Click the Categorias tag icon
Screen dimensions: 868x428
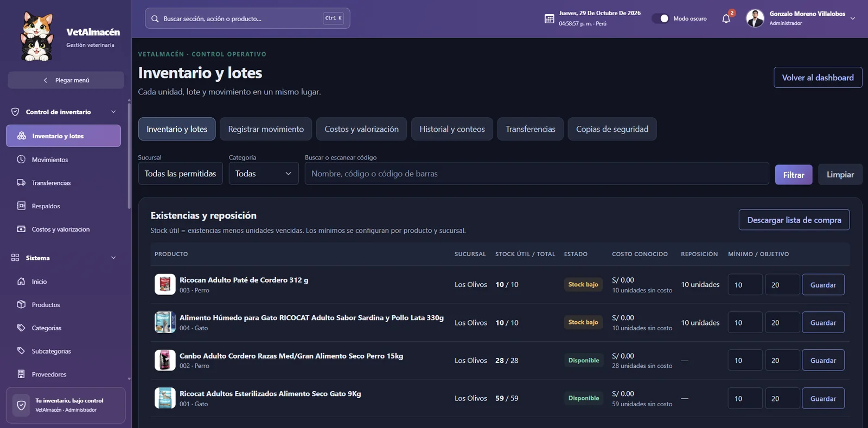coord(21,328)
